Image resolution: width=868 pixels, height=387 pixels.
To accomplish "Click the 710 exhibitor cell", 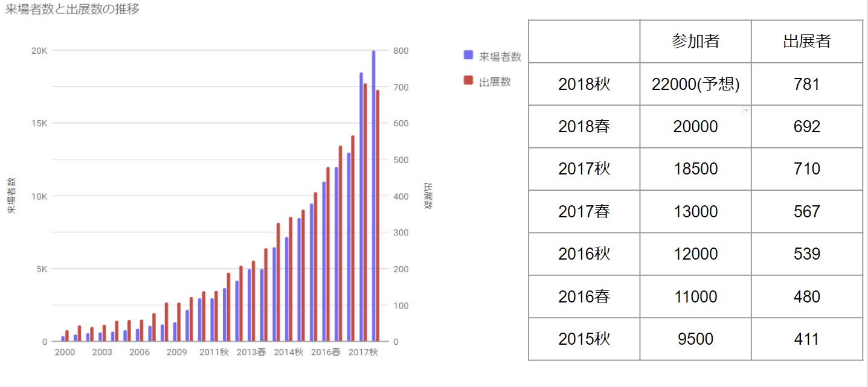I will 807,168.
